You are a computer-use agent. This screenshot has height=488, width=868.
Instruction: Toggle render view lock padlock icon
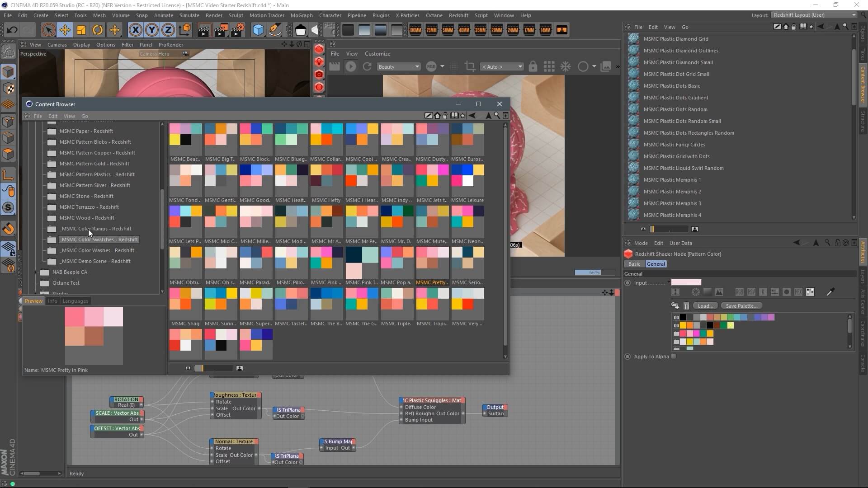tap(533, 67)
